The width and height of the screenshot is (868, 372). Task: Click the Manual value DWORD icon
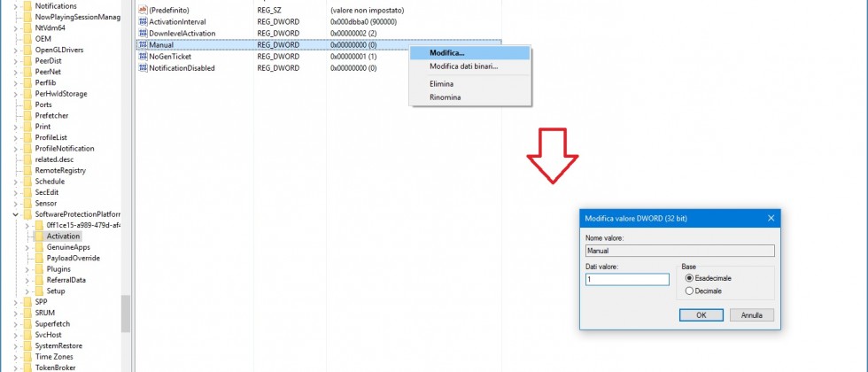(143, 45)
